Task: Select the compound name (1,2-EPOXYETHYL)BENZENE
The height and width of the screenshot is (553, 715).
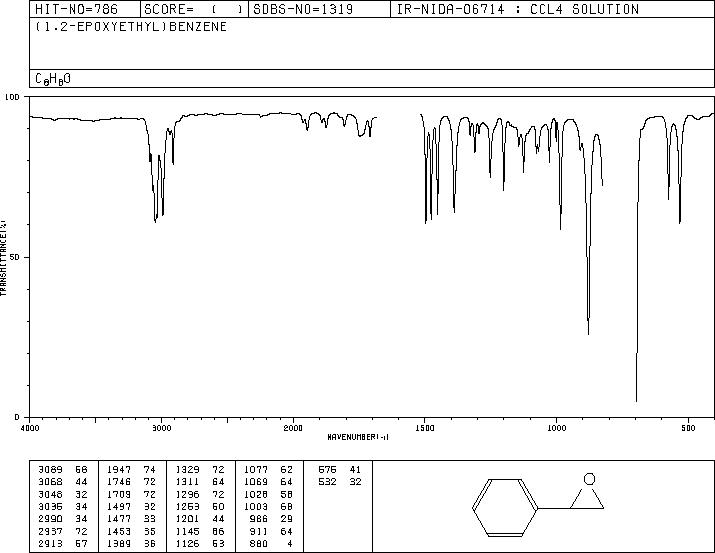Action: (131, 27)
